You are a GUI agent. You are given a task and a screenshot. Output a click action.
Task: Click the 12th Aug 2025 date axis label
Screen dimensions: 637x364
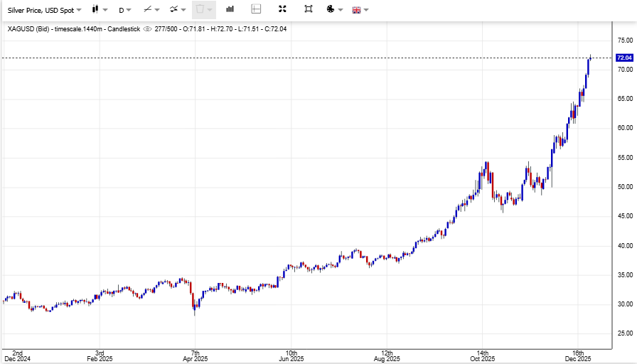click(x=387, y=356)
